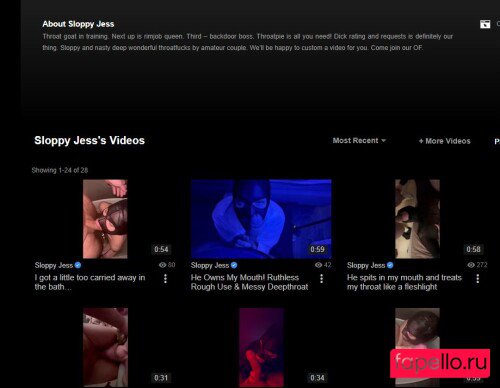Image resolution: width=500 pixels, height=388 pixels.
Task: Click the 0:54 duration badge
Action: coord(161,249)
